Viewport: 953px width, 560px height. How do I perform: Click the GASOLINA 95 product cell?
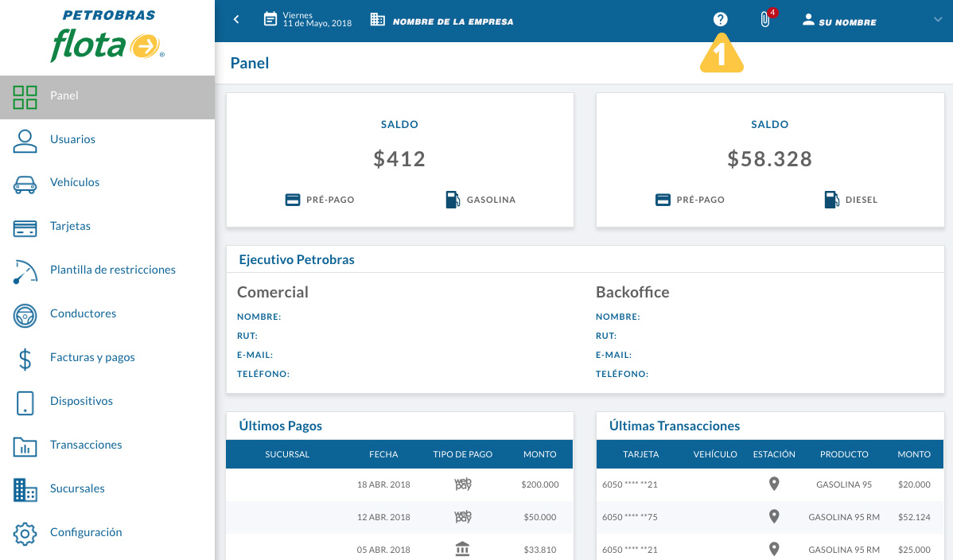click(844, 484)
